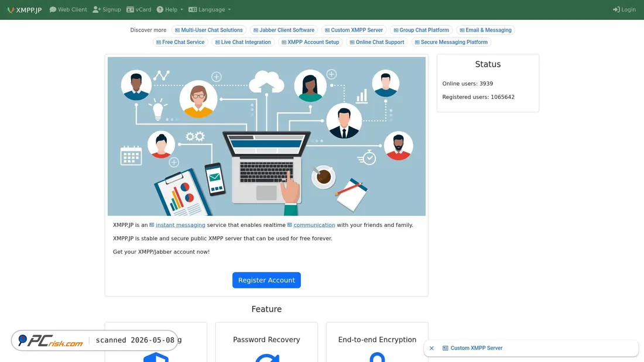Click the Help question mark icon
The height and width of the screenshot is (362, 644).
coord(160,9)
